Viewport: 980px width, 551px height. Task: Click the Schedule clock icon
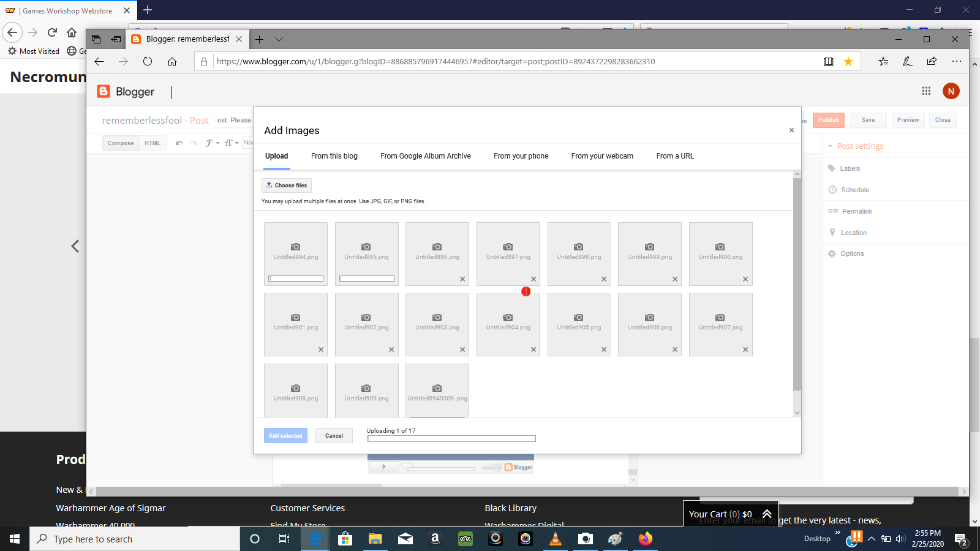click(x=832, y=190)
